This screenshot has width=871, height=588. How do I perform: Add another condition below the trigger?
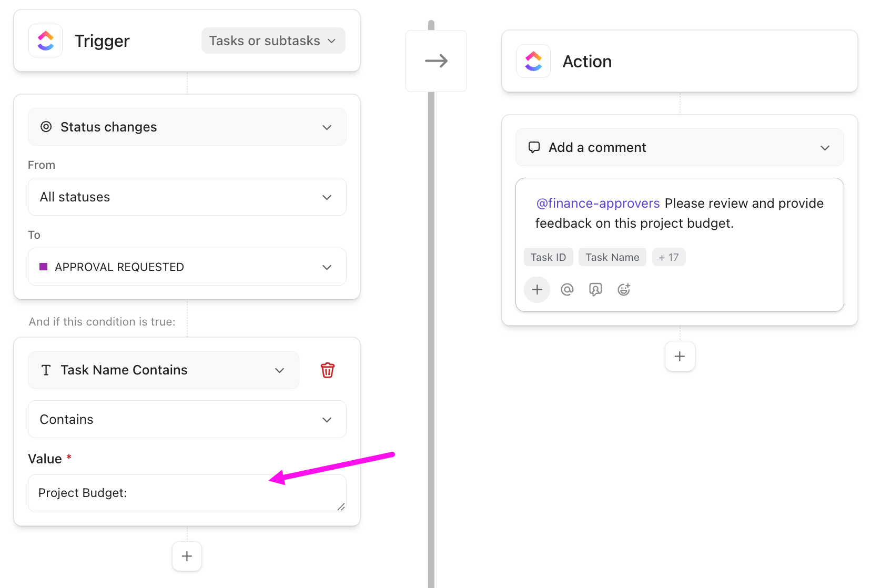click(187, 556)
